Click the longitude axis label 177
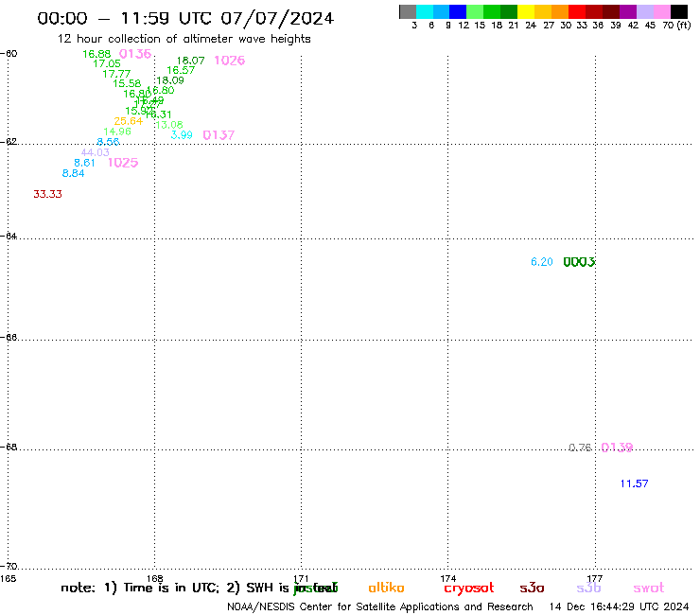Image resolution: width=700 pixels, height=615 pixels. [595, 579]
